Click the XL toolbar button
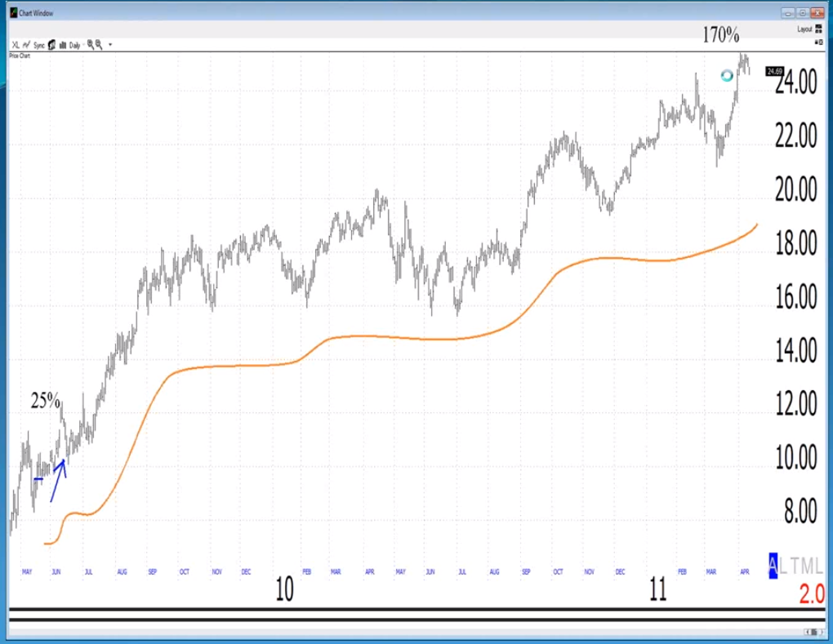The width and height of the screenshot is (833, 644). click(x=16, y=45)
